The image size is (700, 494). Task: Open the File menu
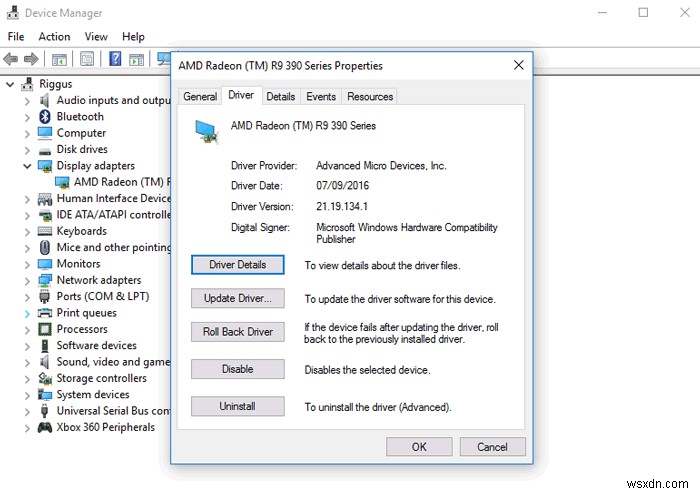[16, 37]
